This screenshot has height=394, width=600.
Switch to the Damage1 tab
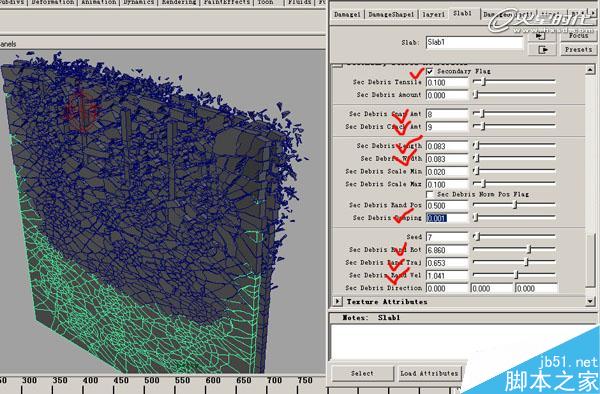pyautogui.click(x=347, y=15)
